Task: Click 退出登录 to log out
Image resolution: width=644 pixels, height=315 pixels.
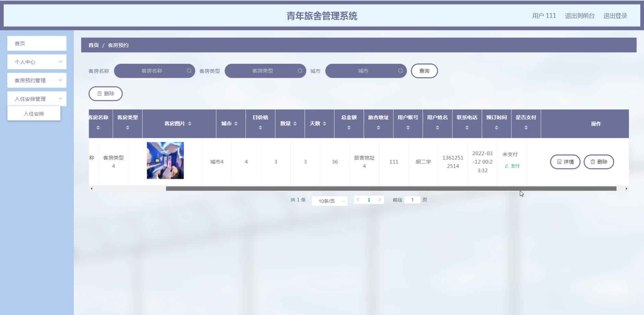Action: (615, 16)
